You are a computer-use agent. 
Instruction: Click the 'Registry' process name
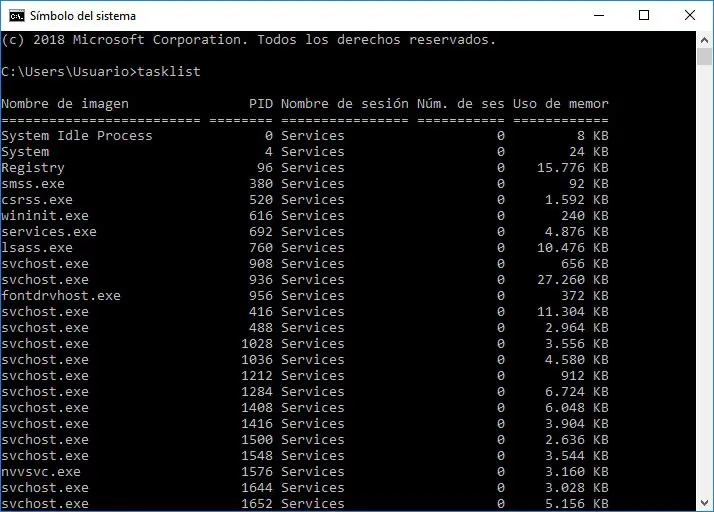tap(33, 168)
